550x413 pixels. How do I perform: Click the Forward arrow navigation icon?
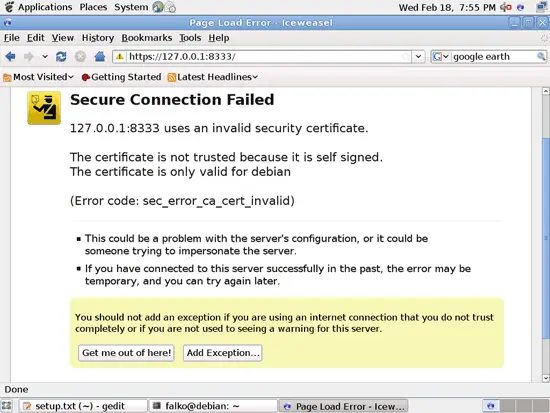tap(29, 56)
